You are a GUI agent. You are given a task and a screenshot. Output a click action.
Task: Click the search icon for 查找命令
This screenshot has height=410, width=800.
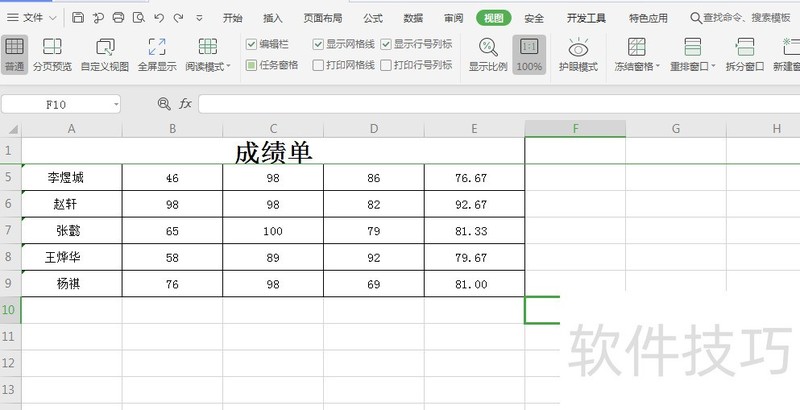coord(695,18)
